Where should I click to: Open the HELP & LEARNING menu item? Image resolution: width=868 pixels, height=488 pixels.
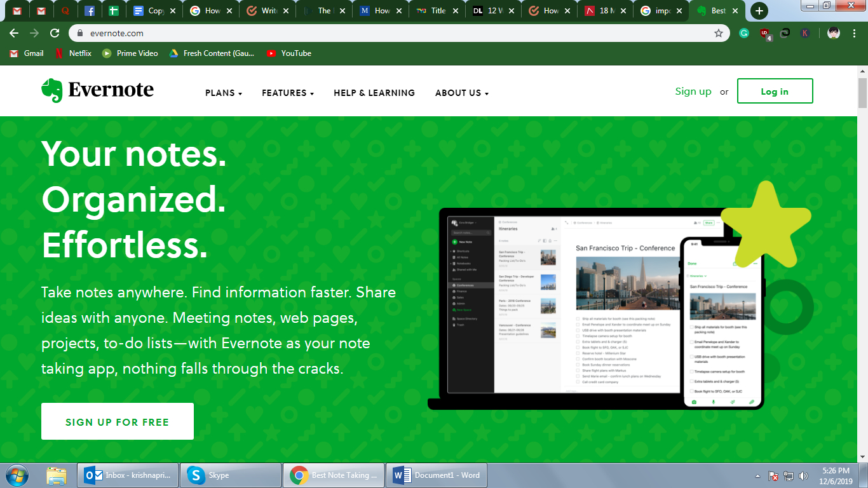point(374,93)
